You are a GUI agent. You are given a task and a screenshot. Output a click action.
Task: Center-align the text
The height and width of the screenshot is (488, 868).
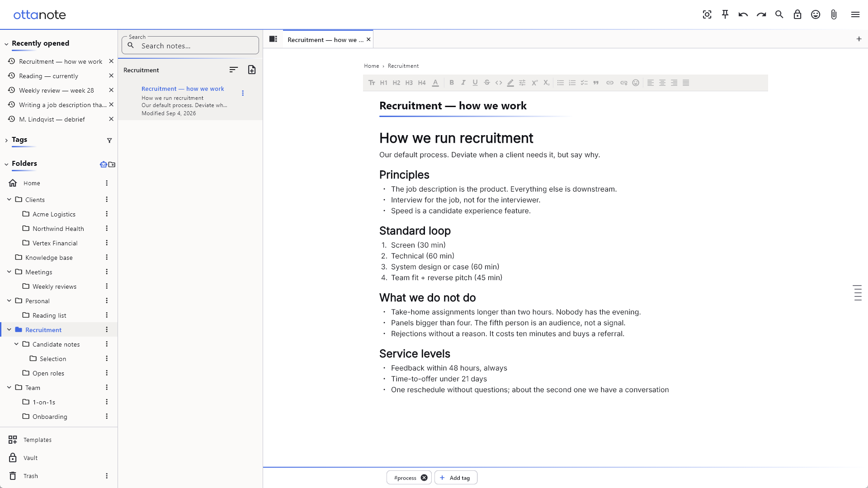point(662,83)
